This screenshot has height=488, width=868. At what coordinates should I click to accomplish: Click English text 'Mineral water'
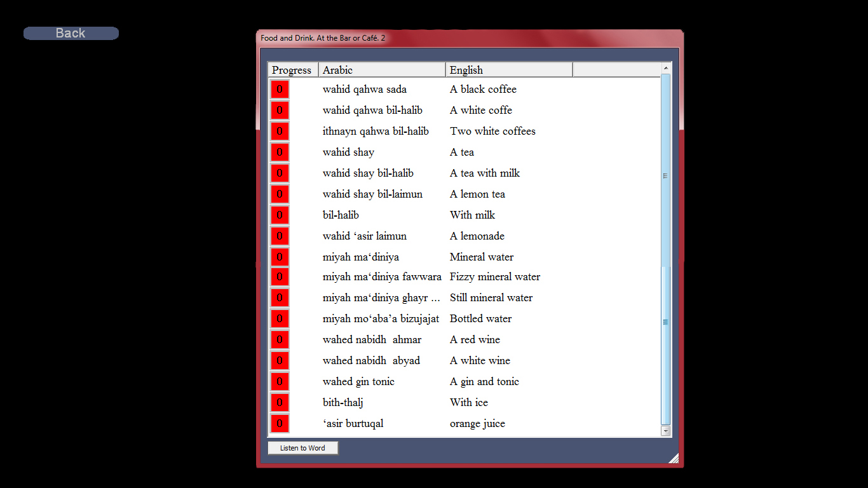click(482, 257)
